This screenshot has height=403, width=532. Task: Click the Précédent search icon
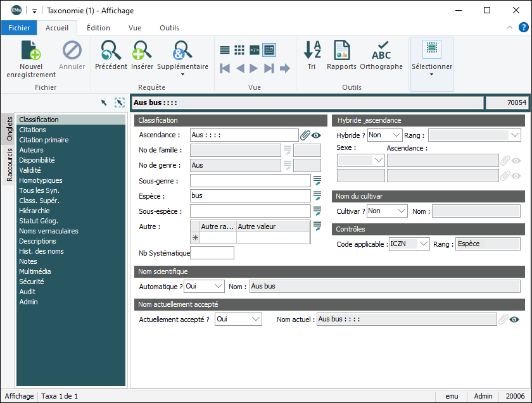[x=111, y=51]
